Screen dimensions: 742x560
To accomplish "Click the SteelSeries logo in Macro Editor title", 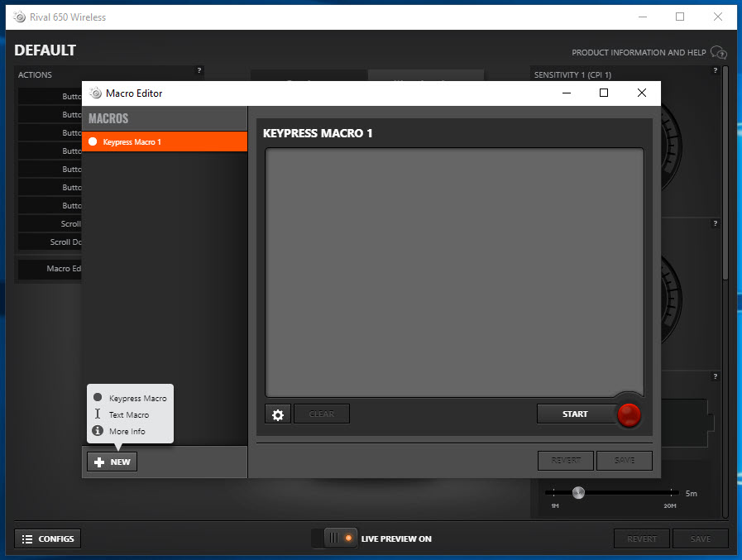I will coord(96,93).
